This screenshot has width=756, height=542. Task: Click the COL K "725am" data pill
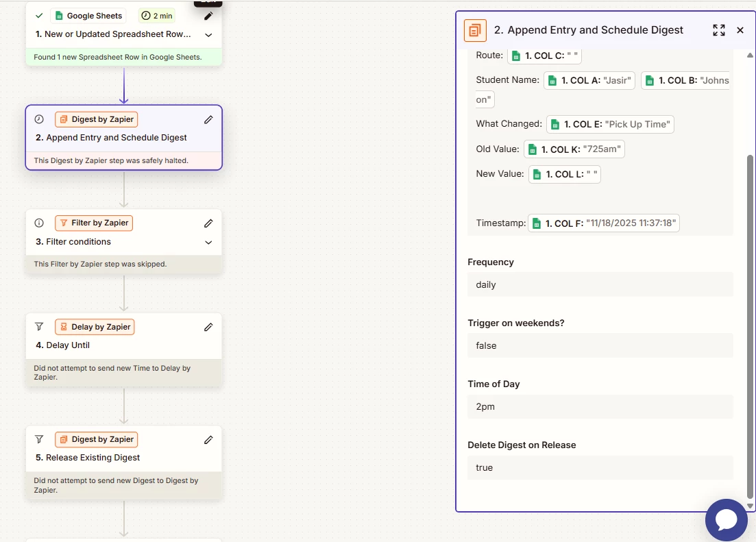574,149
